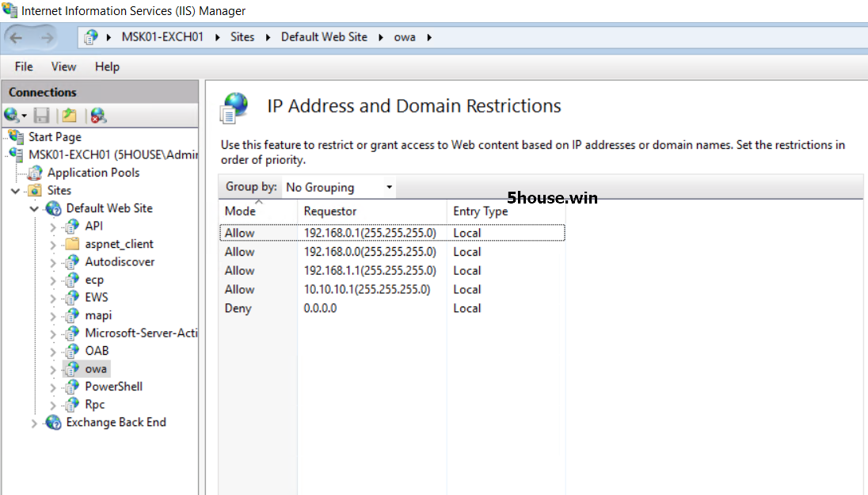
Task: Click the aspnet_client folder icon
Action: point(73,244)
